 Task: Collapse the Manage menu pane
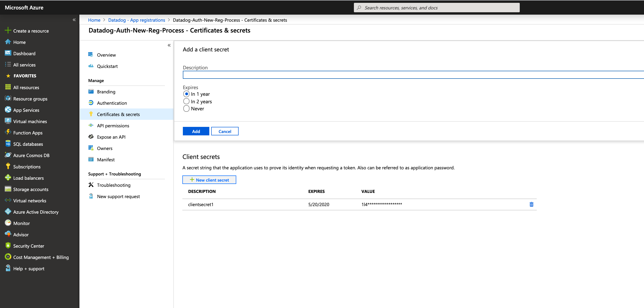pyautogui.click(x=169, y=45)
